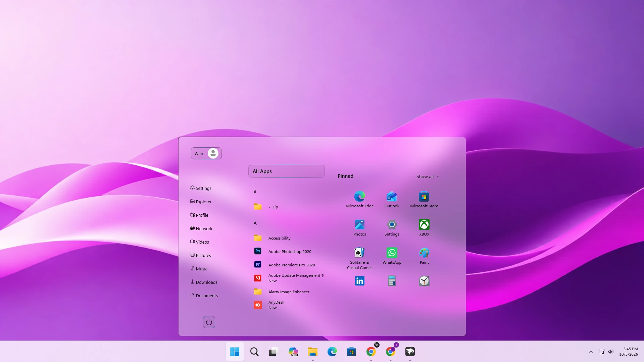Open Videos folder link
The height and width of the screenshot is (362, 644).
199,242
